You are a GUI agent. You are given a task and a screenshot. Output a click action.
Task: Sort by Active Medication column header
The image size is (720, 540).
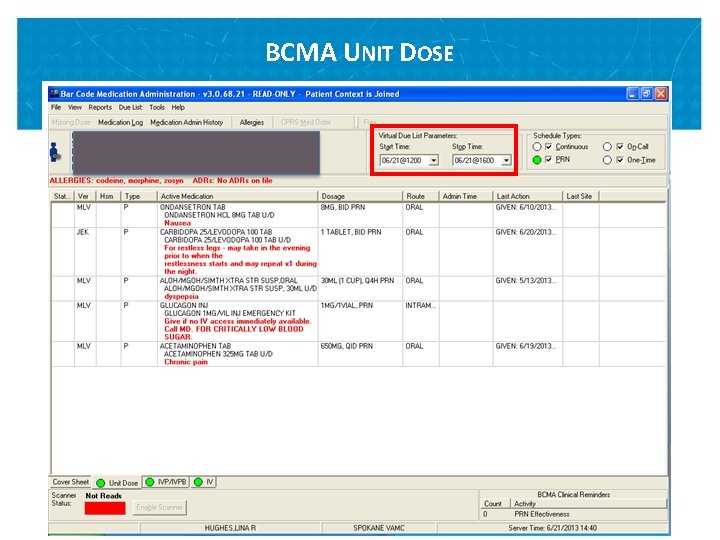(x=237, y=196)
